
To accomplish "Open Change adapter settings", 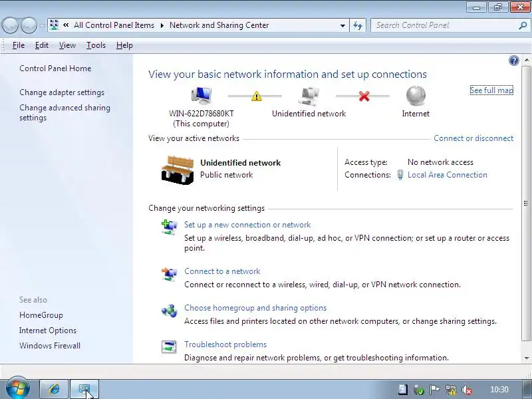I will 62,92.
